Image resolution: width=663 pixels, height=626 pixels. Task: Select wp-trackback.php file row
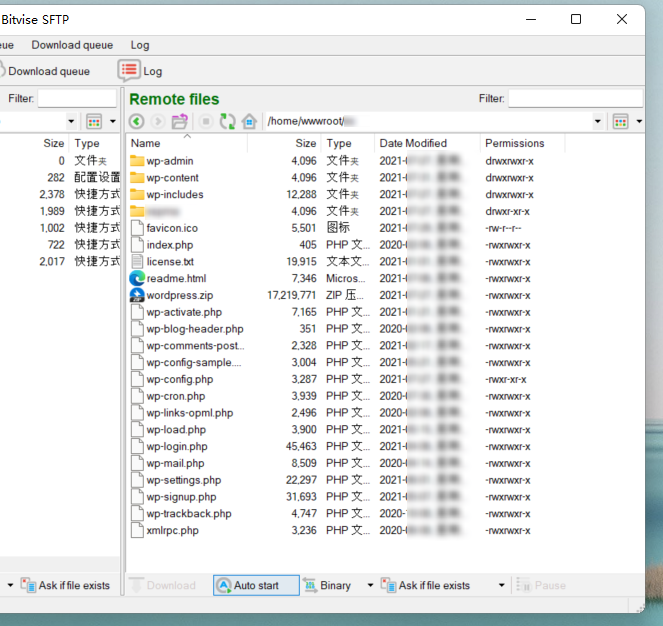[345, 513]
